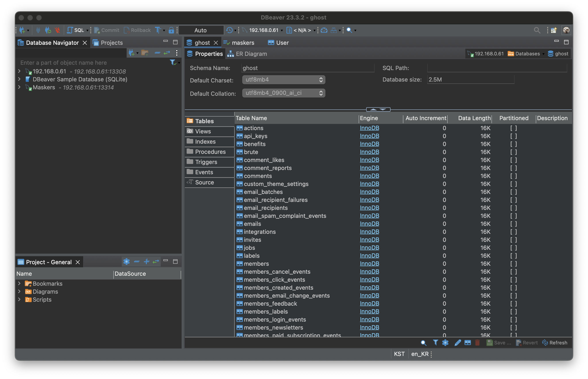Expand DBeaver Sample Database (SQLite) node
The width and height of the screenshot is (588, 379).
click(x=19, y=79)
